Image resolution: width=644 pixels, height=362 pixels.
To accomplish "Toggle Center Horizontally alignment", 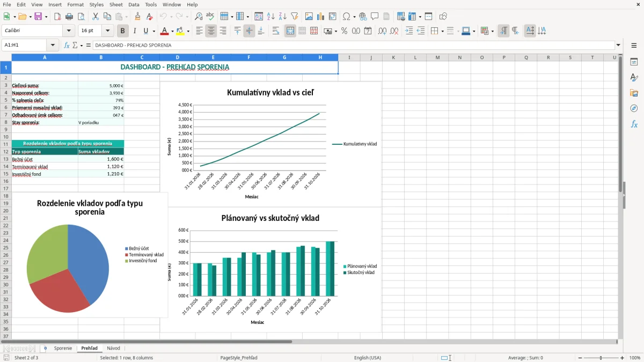I will pos(211,31).
